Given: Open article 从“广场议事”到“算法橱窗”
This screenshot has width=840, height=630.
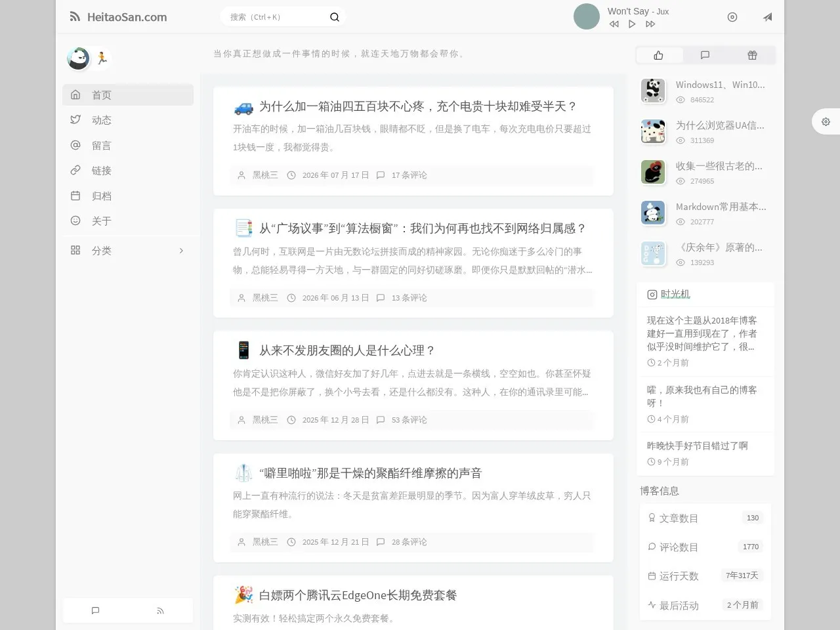Looking at the screenshot, I should [423, 228].
